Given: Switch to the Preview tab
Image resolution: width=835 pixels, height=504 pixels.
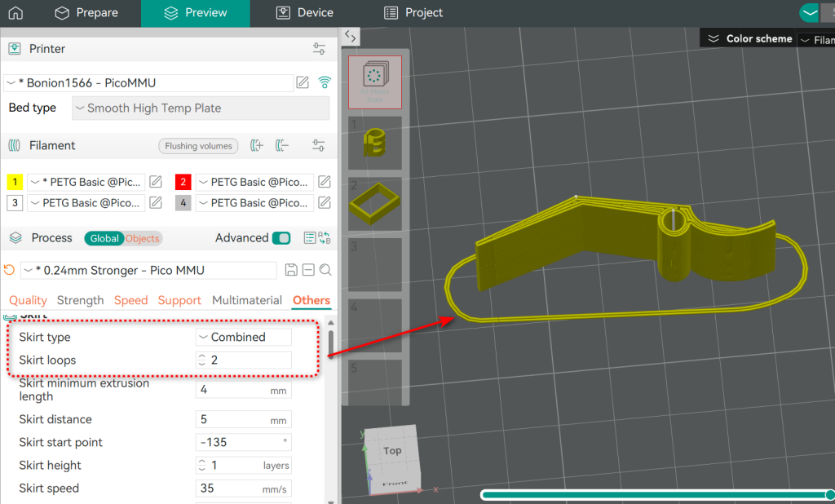Looking at the screenshot, I should click(196, 13).
